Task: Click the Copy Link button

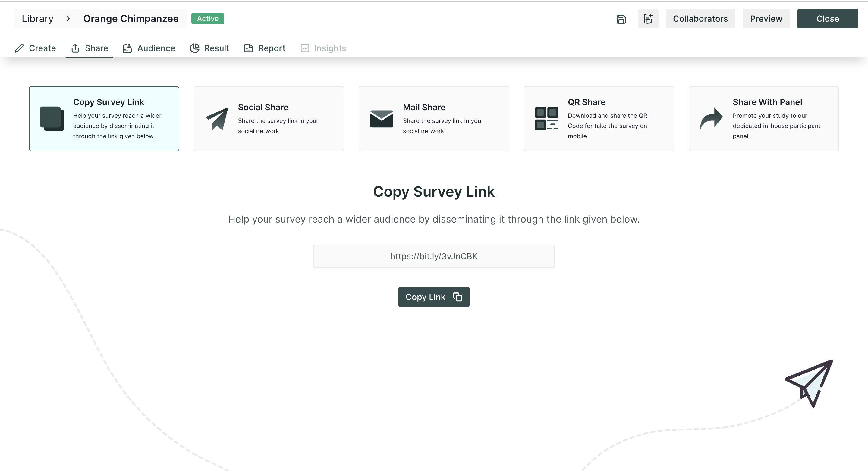Action: [434, 297]
